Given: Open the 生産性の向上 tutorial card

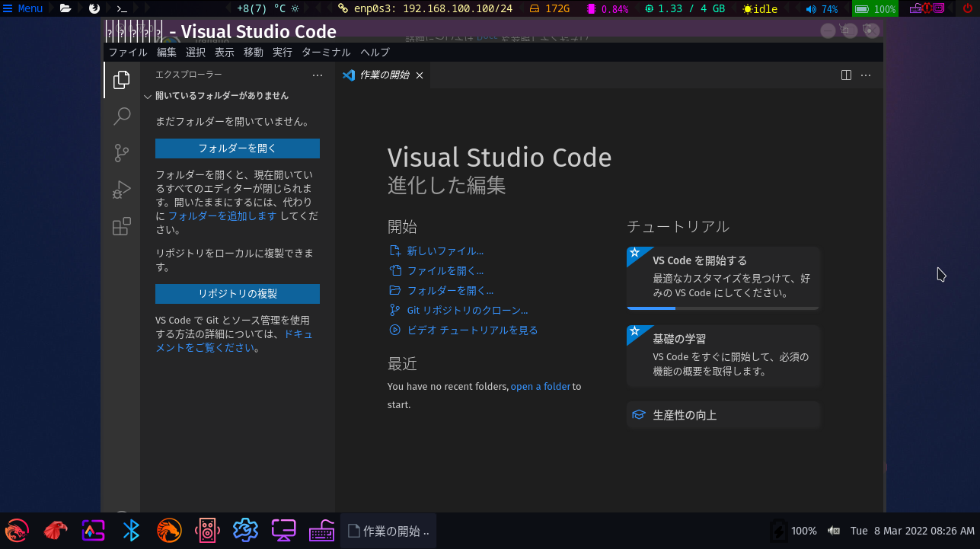Looking at the screenshot, I should [x=723, y=415].
